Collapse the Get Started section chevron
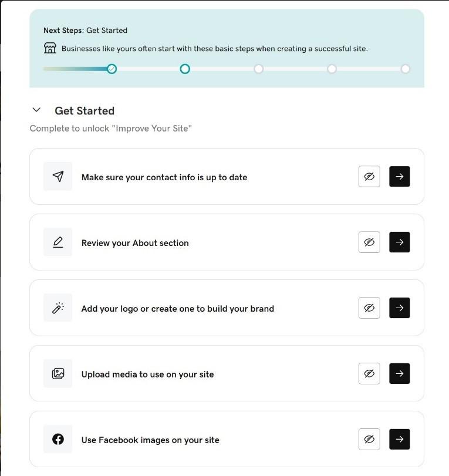Viewport: 449px width, 476px height. (x=36, y=110)
